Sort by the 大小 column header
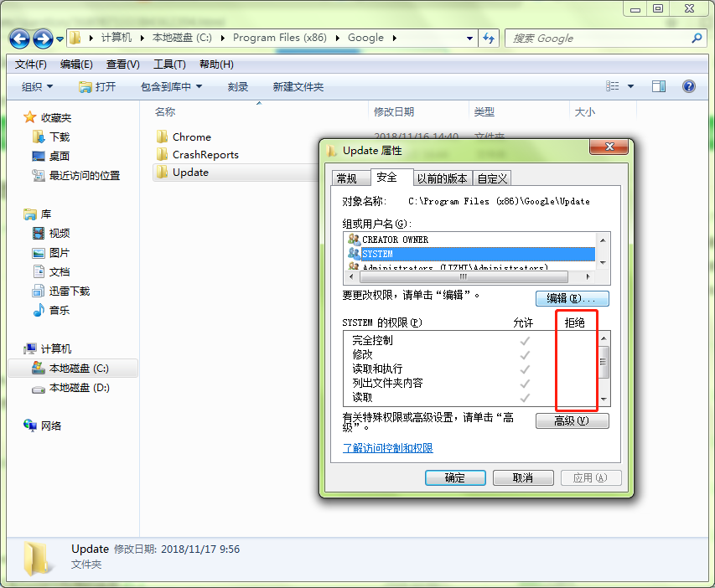 [603, 111]
